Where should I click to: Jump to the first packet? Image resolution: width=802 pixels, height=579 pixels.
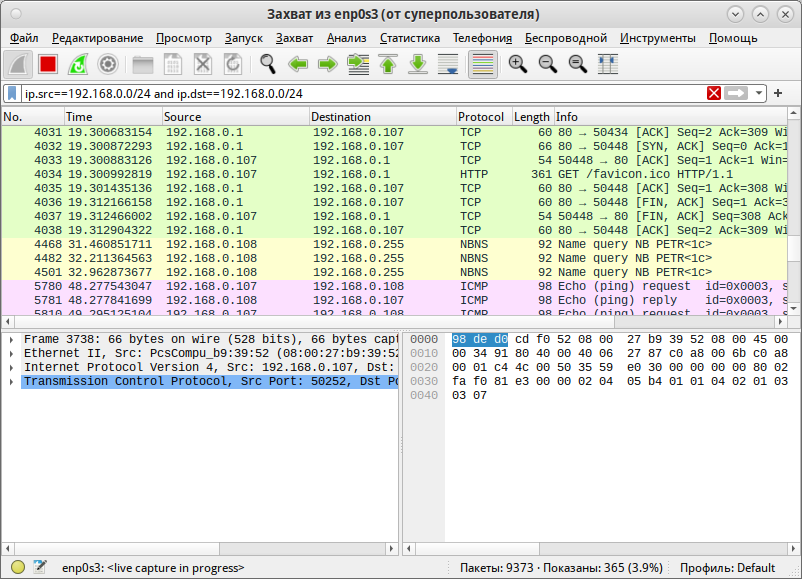point(388,64)
